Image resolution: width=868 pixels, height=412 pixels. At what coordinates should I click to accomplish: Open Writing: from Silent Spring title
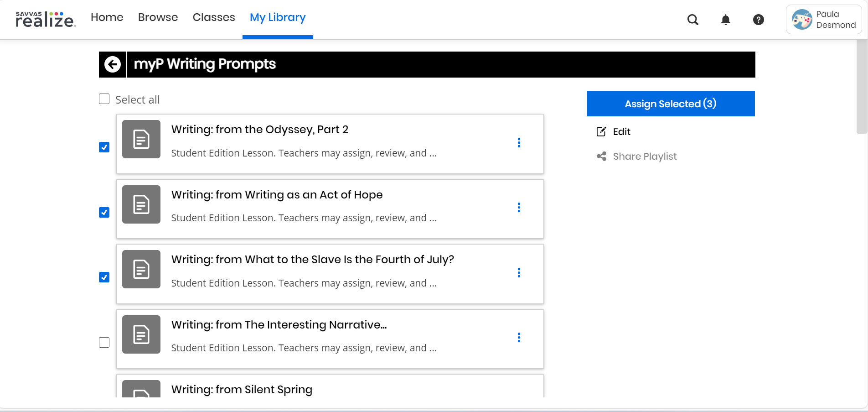(x=242, y=390)
